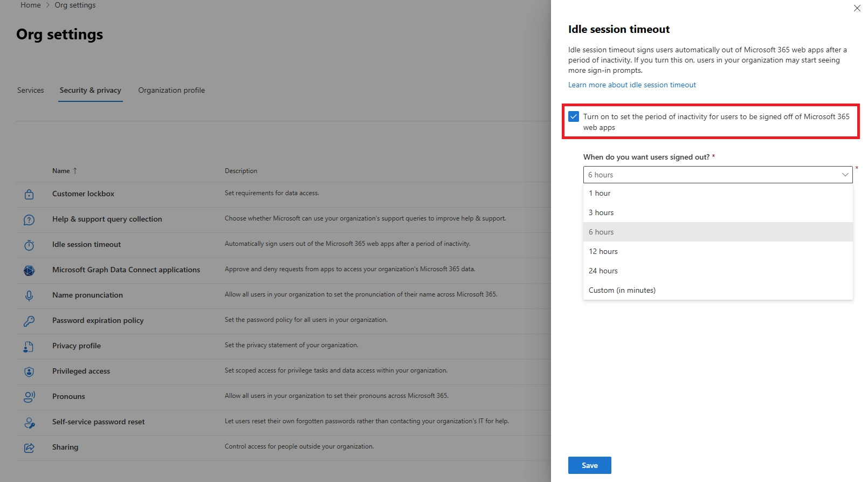Open Learn more about idle session timeout
This screenshot has width=868, height=482.
click(632, 85)
